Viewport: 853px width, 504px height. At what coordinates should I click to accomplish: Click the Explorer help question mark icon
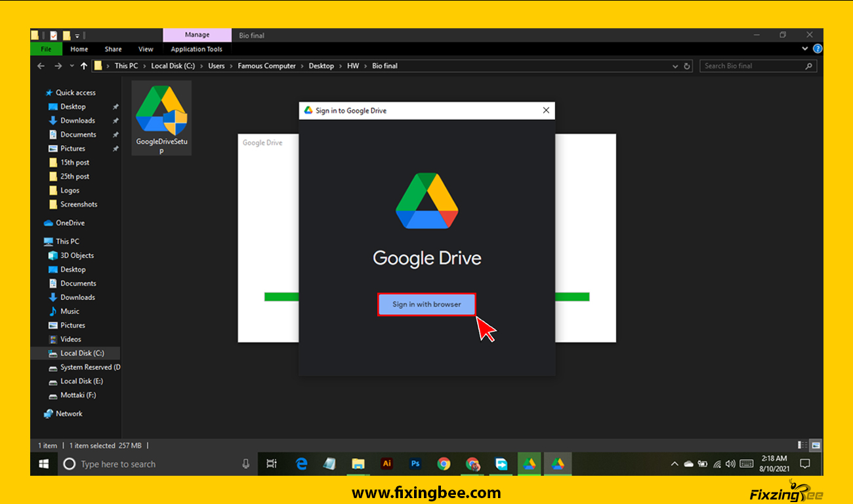point(818,49)
